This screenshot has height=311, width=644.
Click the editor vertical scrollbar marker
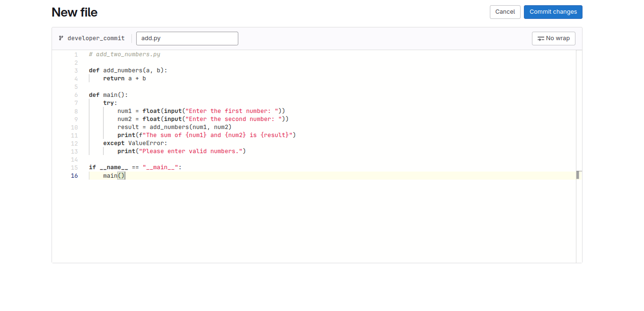(x=578, y=175)
